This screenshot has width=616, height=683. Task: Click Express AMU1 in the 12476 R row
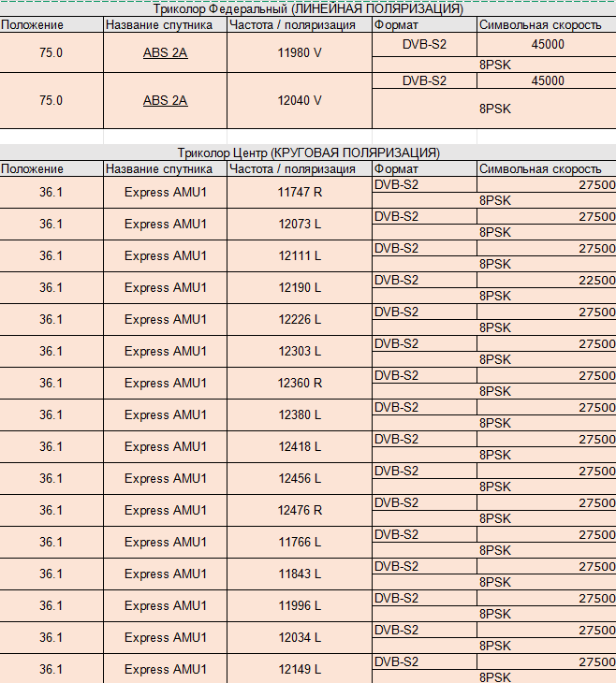165,510
